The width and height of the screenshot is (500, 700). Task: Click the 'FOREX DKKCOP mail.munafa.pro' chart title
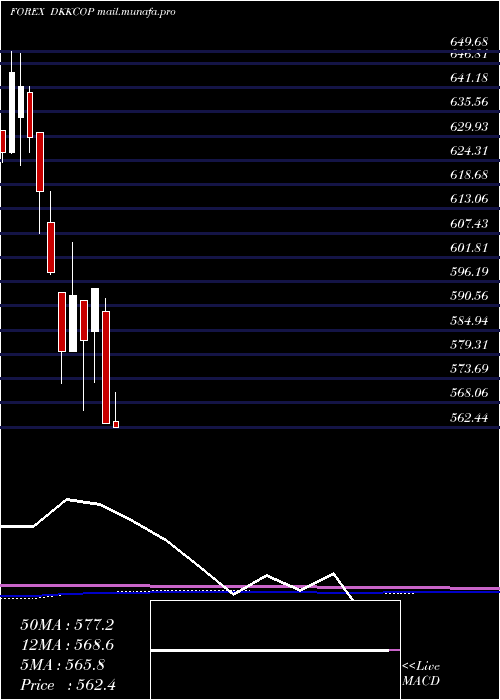pos(93,12)
